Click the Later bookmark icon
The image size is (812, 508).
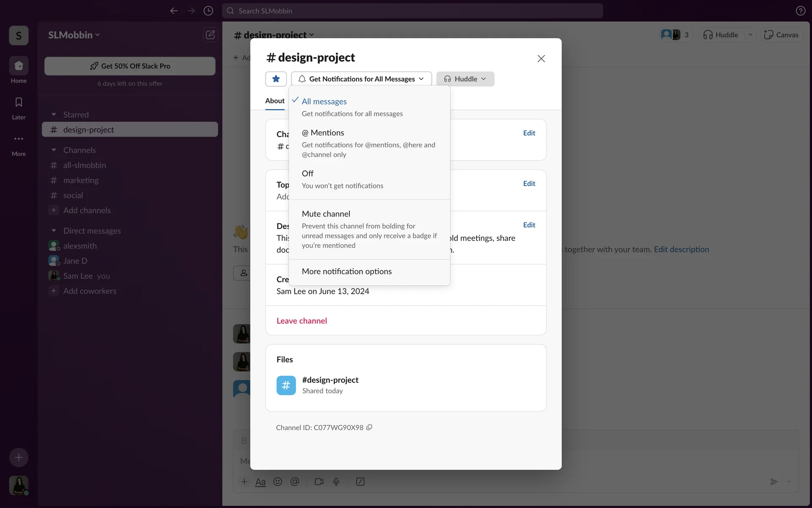point(19,102)
